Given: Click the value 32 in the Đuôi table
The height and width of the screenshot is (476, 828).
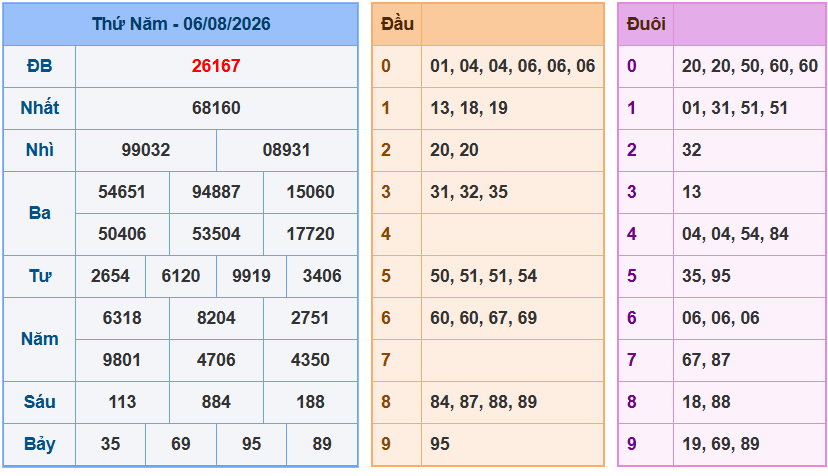Looking at the screenshot, I should click(692, 150).
